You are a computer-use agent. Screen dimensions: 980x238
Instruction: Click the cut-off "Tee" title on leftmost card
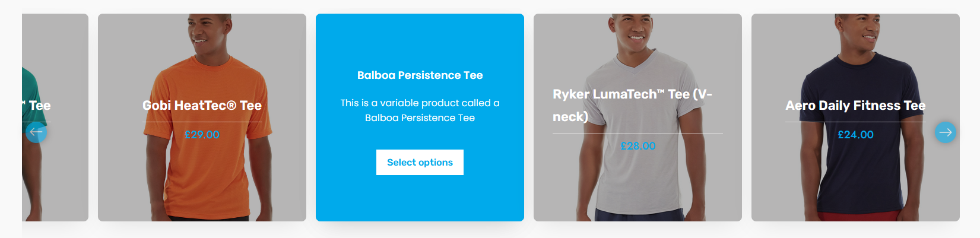pos(40,105)
